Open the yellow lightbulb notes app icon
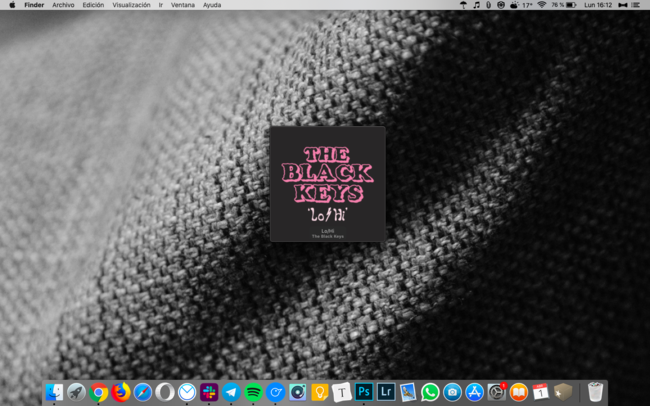This screenshot has height=406, width=650. [x=320, y=392]
